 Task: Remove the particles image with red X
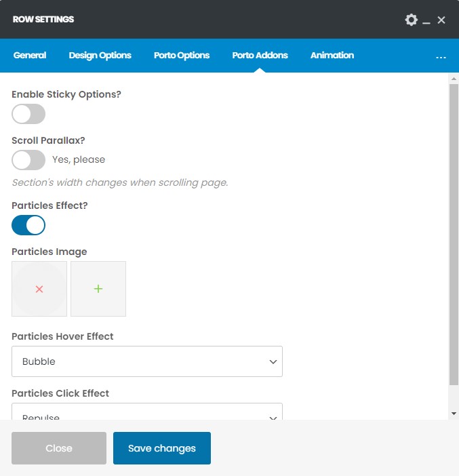point(39,289)
